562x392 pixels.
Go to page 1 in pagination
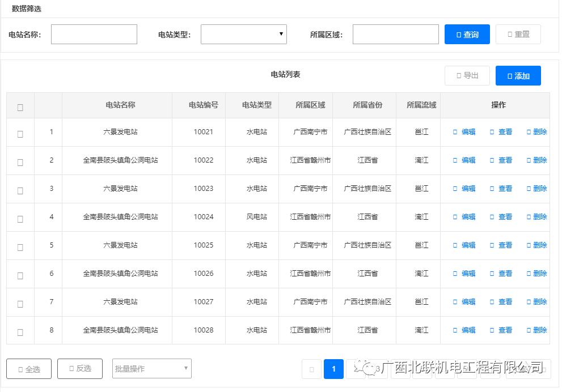coord(333,369)
